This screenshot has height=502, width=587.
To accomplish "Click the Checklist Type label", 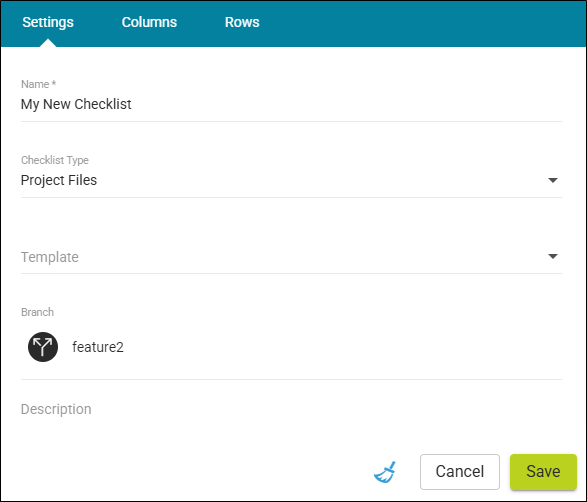I will (55, 160).
